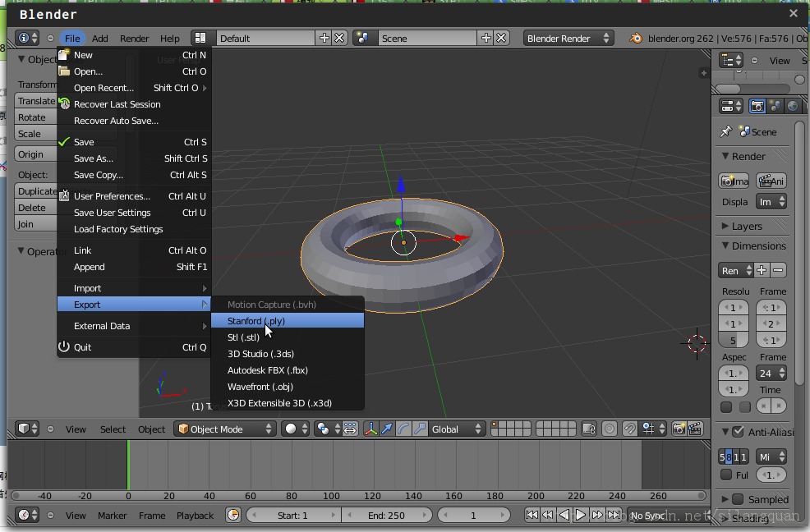This screenshot has width=810, height=532.
Task: Click the translate manipulator icon
Action: [387, 429]
